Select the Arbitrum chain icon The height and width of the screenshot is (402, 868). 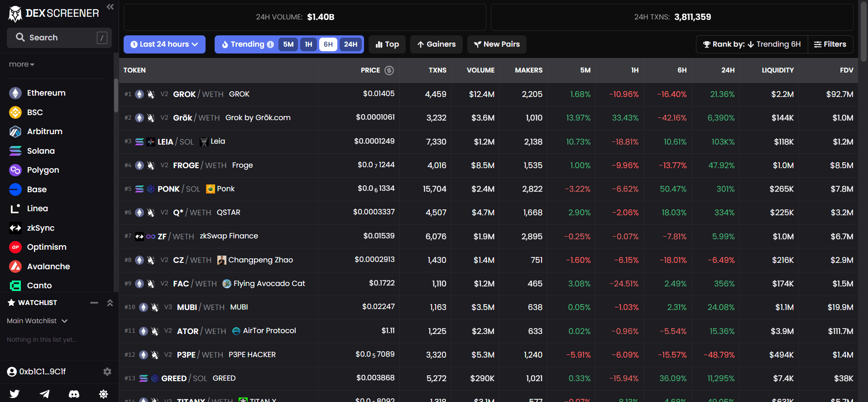pos(15,131)
